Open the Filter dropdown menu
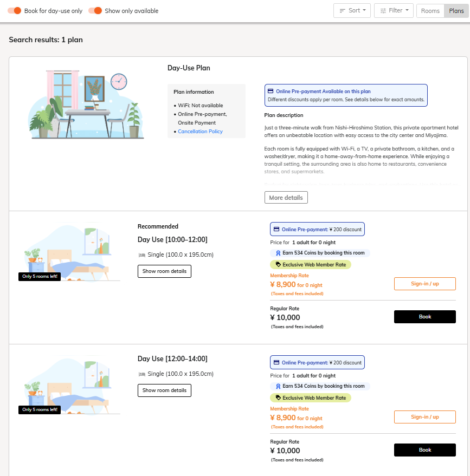The height and width of the screenshot is (476, 470). pos(394,11)
